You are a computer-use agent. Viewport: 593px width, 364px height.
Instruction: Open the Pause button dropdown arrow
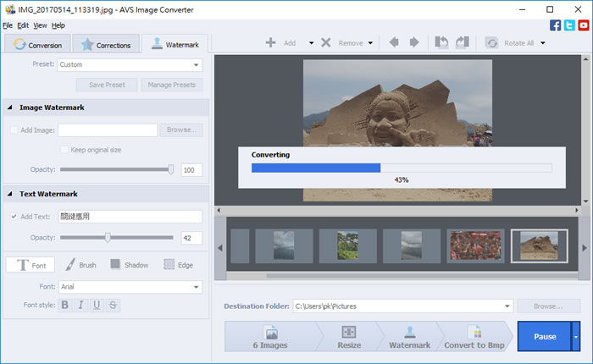point(575,336)
